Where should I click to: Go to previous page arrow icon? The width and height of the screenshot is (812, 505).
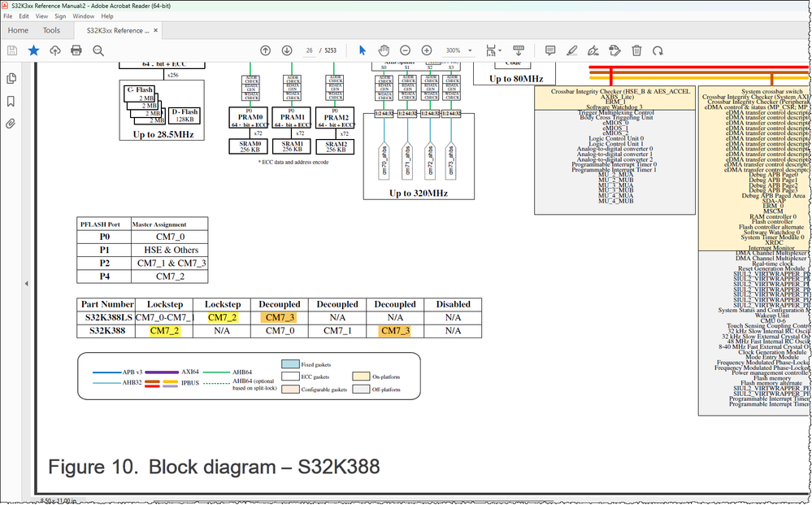coord(266,50)
